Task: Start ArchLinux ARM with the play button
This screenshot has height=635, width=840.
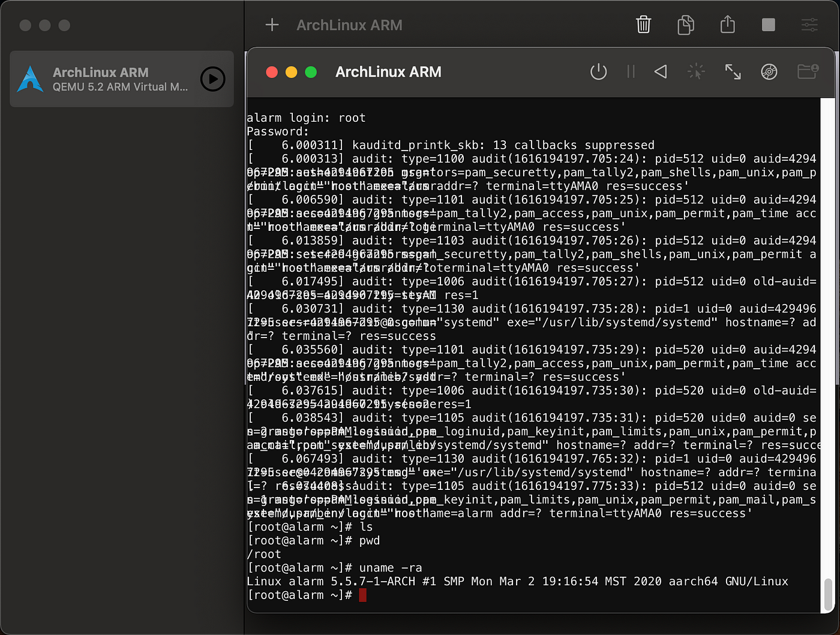Action: (212, 79)
